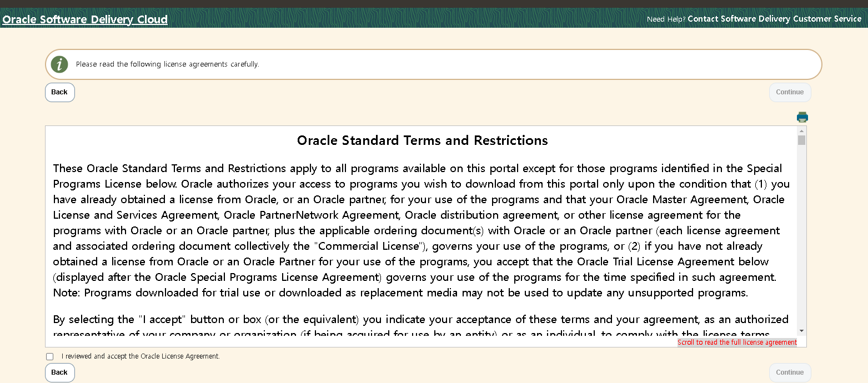Open Contact Software Delivery Customer Service link

[775, 19]
